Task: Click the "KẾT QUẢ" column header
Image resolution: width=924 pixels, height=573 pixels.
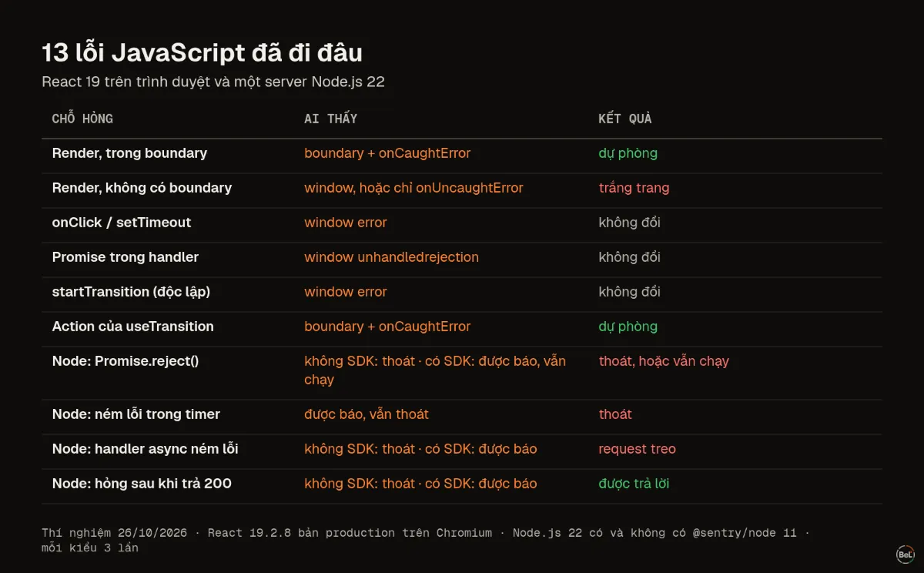Action: [625, 119]
